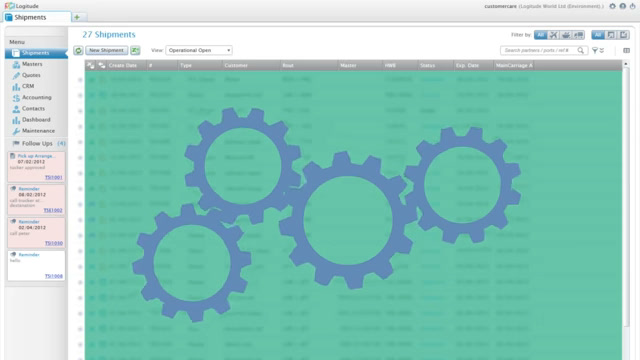The height and width of the screenshot is (360, 640).
Task: Open the TSI1030 follow-up link
Action: (x=53, y=243)
